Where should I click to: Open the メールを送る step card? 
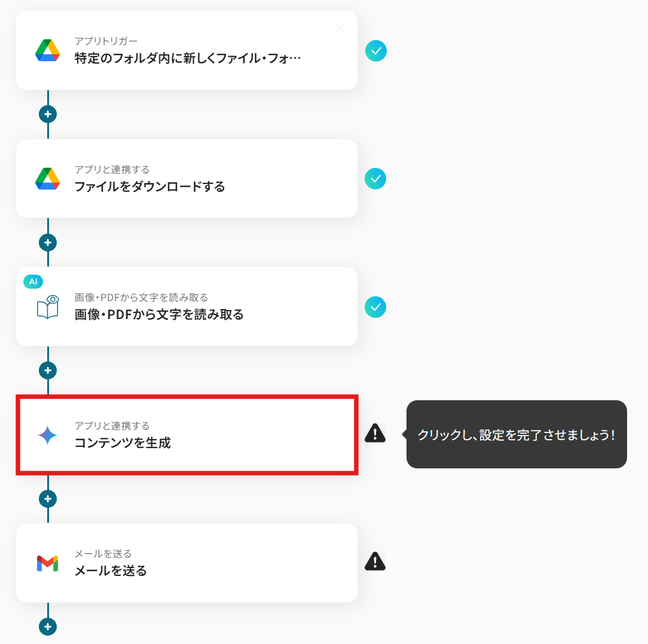(187, 563)
